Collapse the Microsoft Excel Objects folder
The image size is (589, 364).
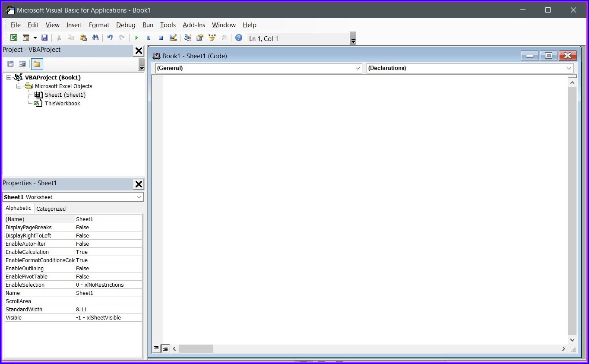tap(19, 86)
